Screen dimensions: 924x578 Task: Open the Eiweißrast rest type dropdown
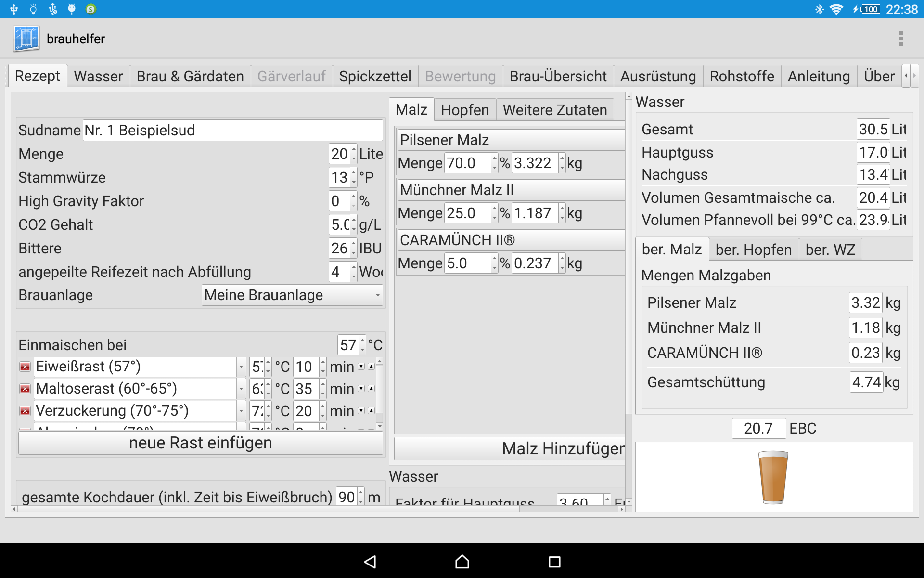pyautogui.click(x=241, y=367)
